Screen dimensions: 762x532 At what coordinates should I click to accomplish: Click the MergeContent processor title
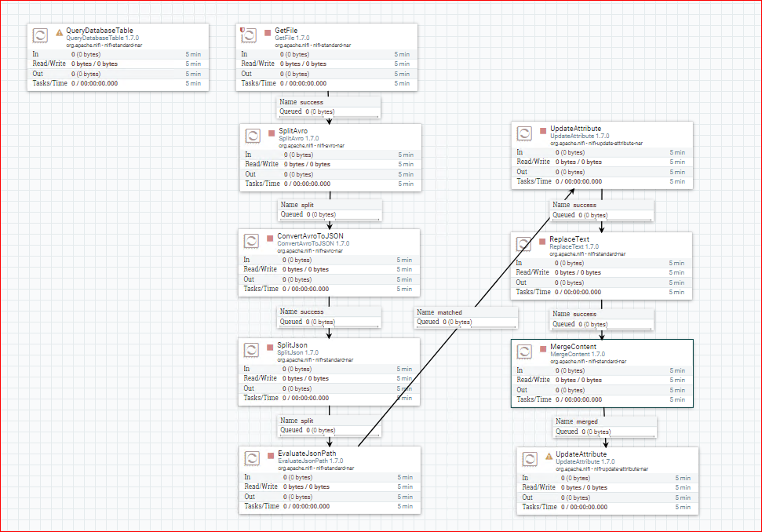point(573,346)
